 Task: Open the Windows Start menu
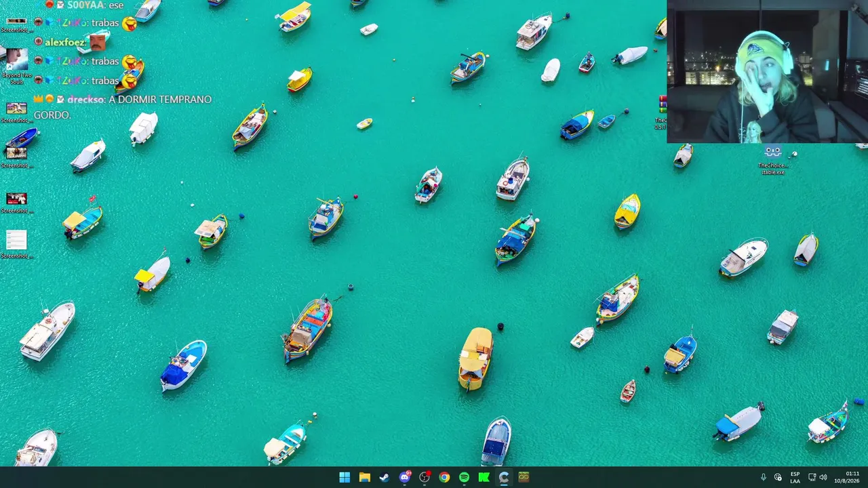[x=344, y=477]
